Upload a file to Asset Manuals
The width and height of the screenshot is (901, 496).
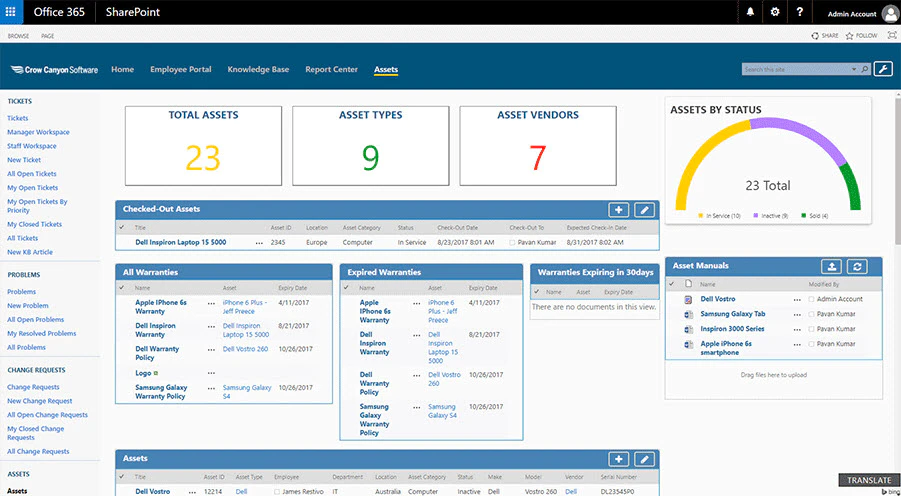point(831,266)
